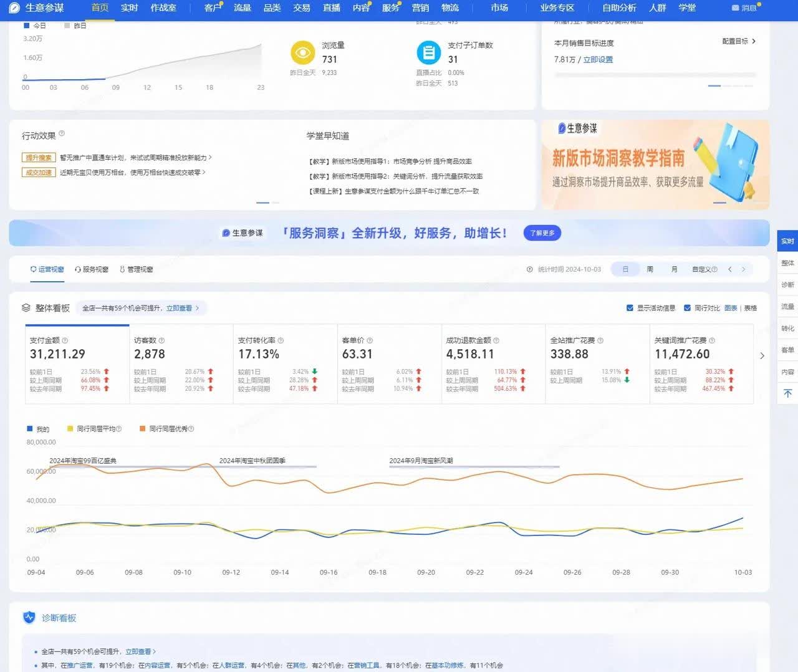The height and width of the screenshot is (672, 798).
Task: Click 2024年淘宝99百亿盛典 event marker
Action: click(83, 461)
